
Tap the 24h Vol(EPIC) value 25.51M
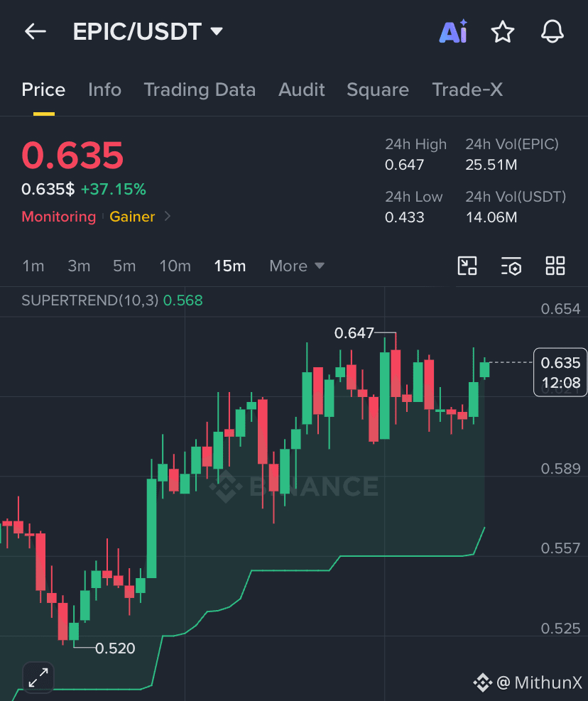point(491,165)
